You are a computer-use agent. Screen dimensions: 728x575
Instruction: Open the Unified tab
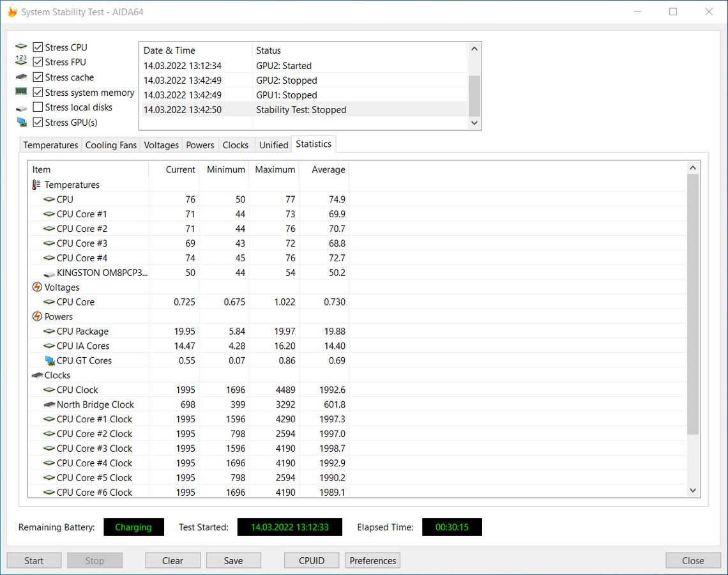273,145
